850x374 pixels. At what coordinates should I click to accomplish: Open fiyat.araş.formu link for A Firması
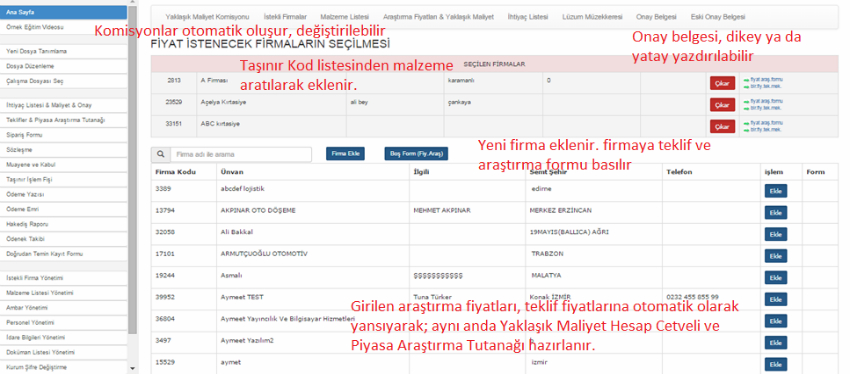(x=766, y=79)
